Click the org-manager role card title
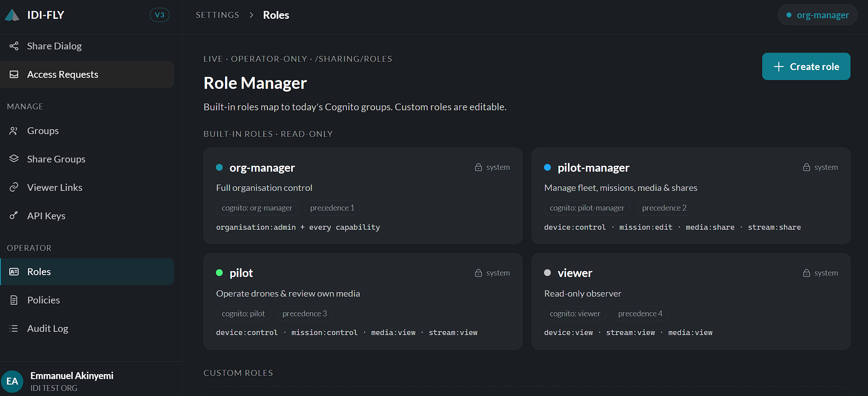Viewport: 868px width, 396px height. (x=262, y=168)
